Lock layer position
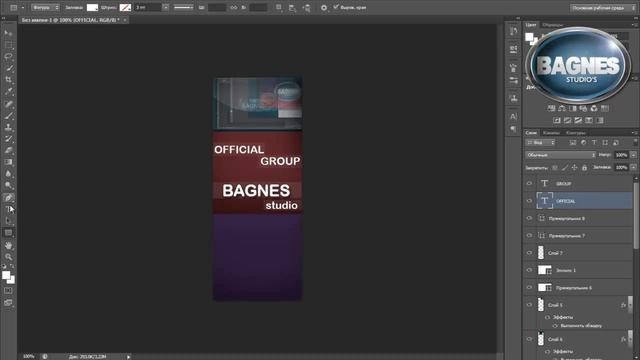Image resolution: width=640 pixels, height=360 pixels. tap(574, 168)
